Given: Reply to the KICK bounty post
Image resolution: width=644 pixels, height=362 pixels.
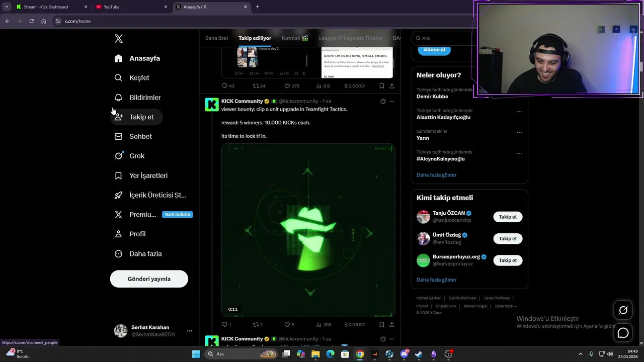Looking at the screenshot, I should 226,325.
